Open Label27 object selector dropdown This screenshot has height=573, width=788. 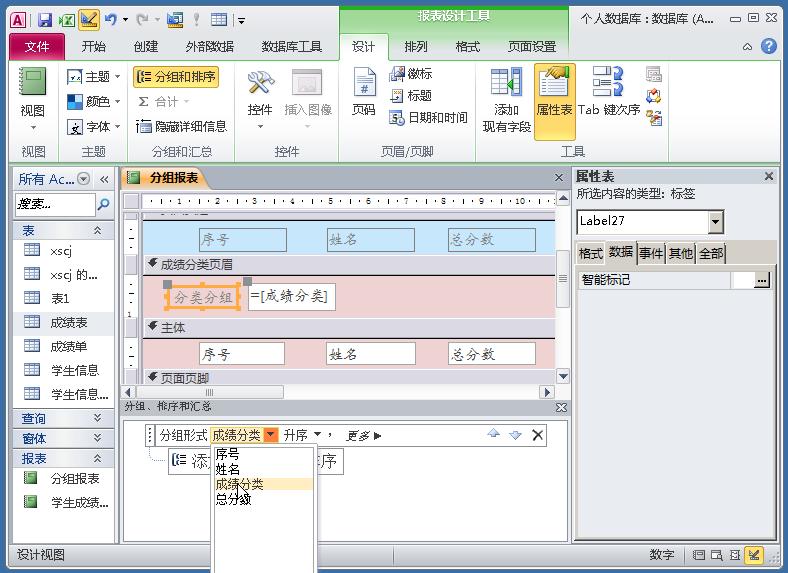point(716,222)
